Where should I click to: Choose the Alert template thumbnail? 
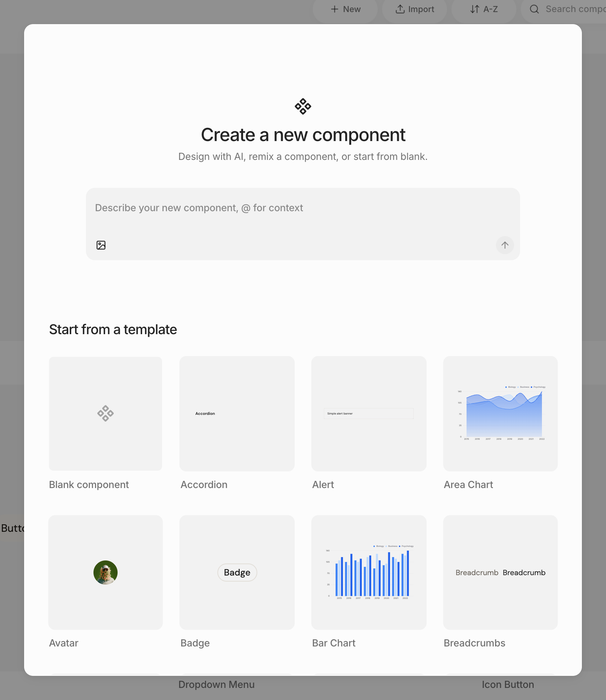point(369,414)
